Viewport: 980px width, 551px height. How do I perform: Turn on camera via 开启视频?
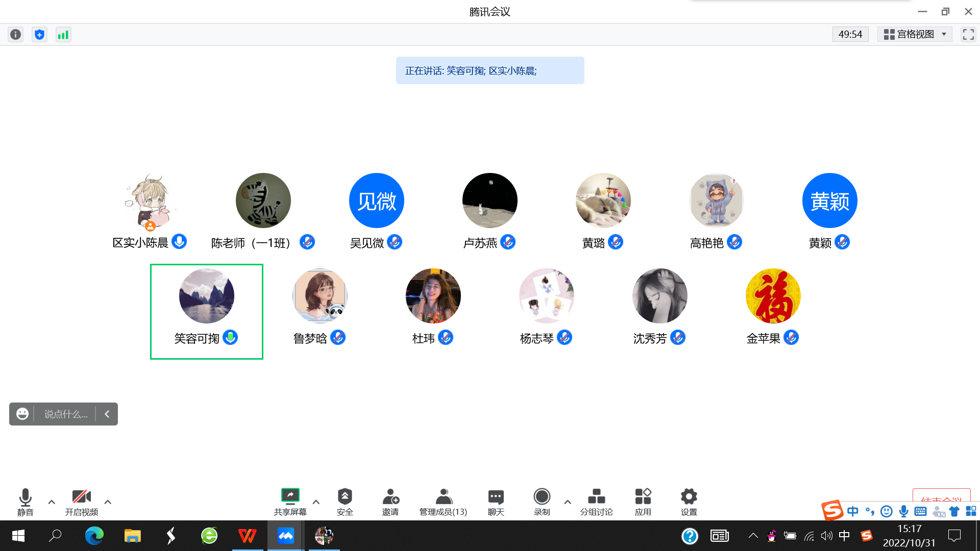pos(82,502)
